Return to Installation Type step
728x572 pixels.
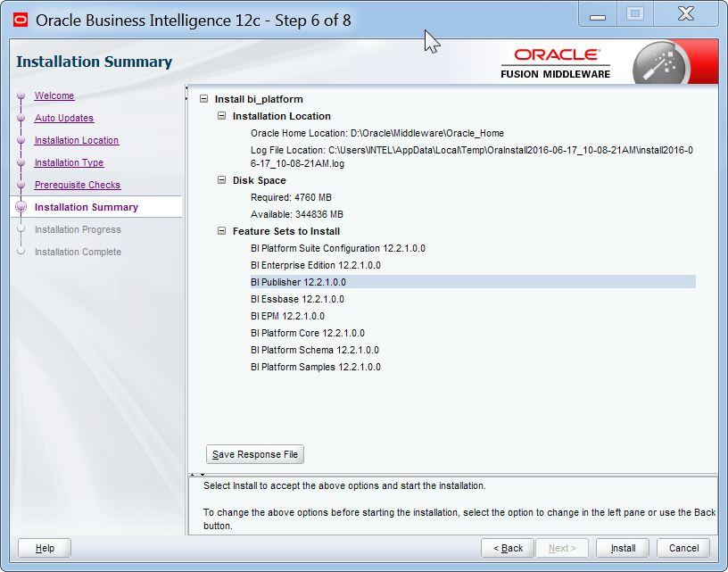click(70, 162)
